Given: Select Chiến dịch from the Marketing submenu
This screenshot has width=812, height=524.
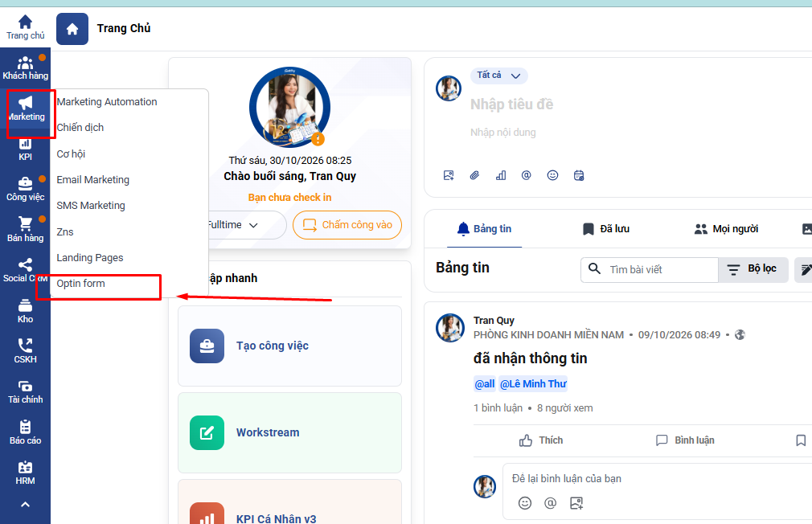Looking at the screenshot, I should pos(80,127).
